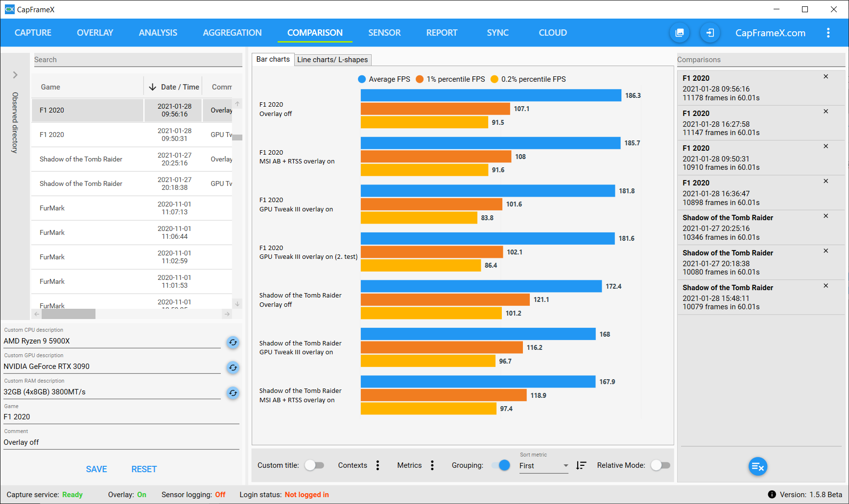Open the Sort metric dropdown

pos(544,466)
